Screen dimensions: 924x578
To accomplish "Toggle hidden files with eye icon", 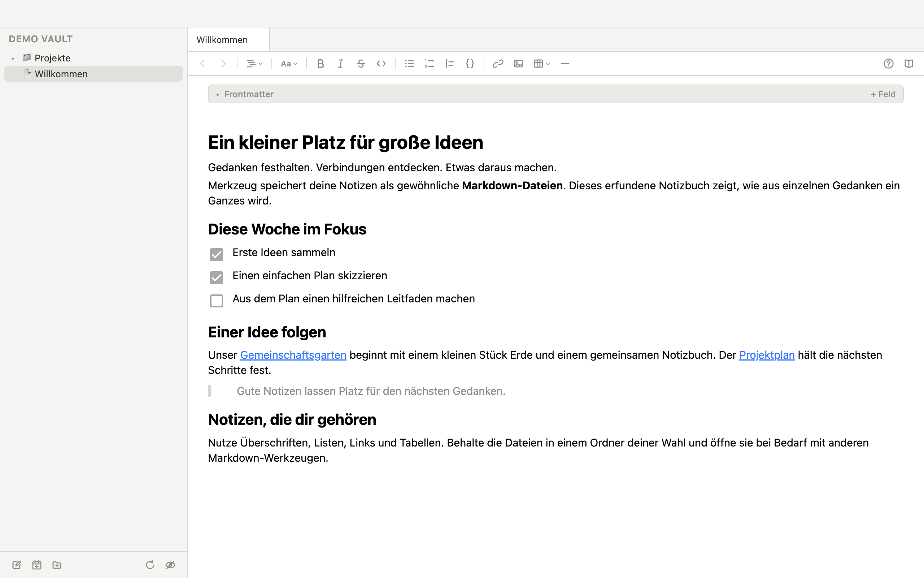I will pyautogui.click(x=170, y=565).
